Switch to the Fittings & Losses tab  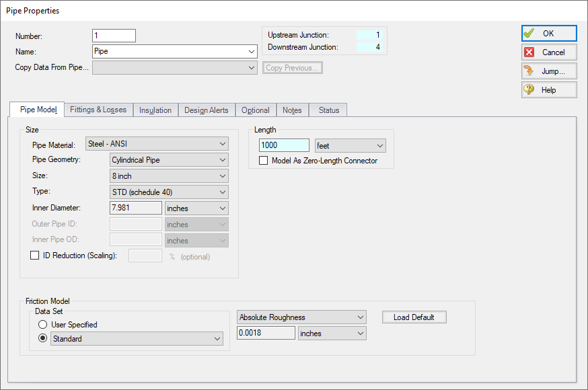[x=98, y=110]
